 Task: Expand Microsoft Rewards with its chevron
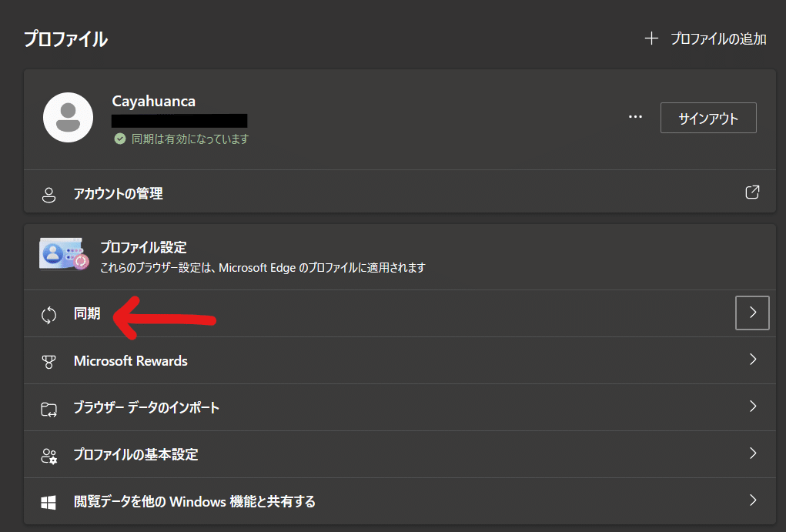click(x=753, y=359)
